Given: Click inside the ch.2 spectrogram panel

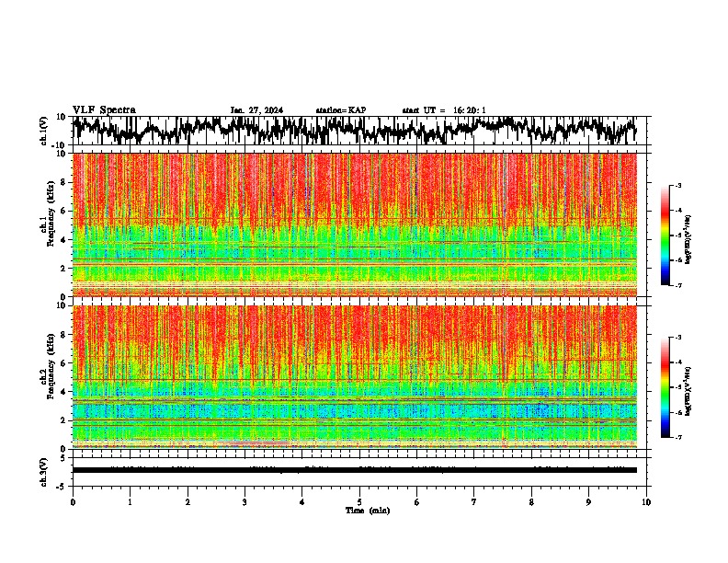Looking at the screenshot, I should (355, 377).
